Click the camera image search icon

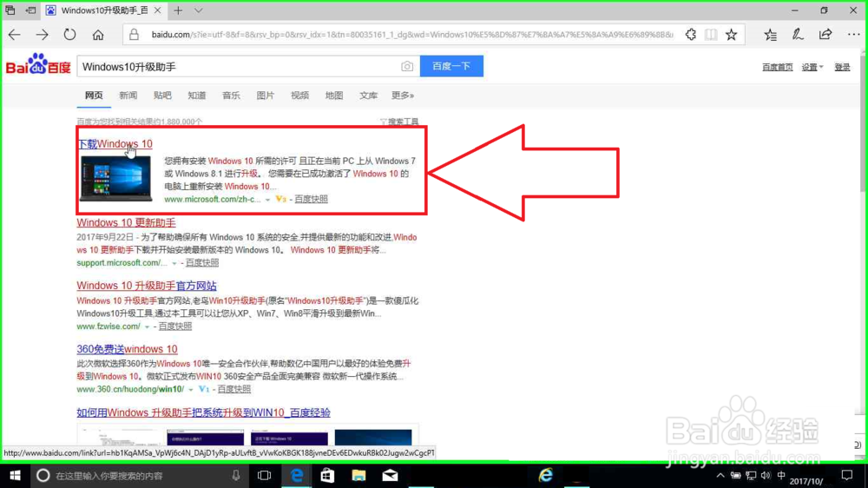pyautogui.click(x=407, y=67)
